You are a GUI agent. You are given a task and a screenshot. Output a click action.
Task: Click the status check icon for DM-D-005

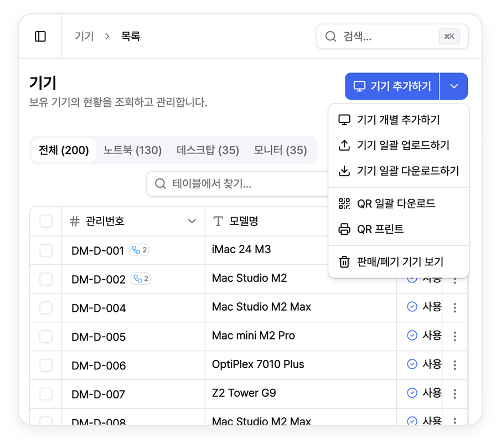[412, 336]
